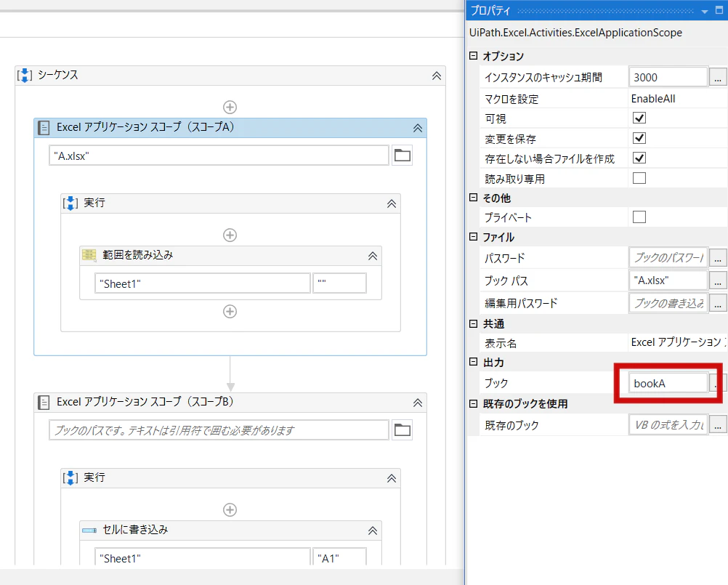
Task: Collapse the top-level シーケンス container
Action: click(x=437, y=76)
